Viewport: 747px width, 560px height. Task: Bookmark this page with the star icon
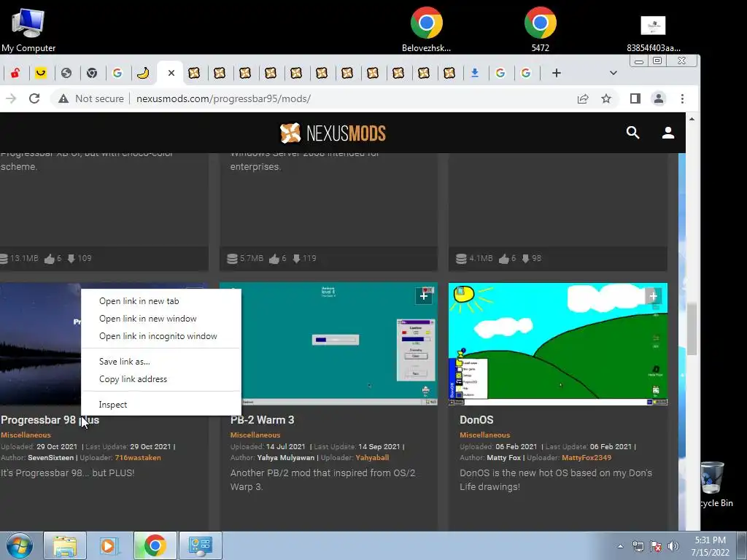pyautogui.click(x=606, y=98)
